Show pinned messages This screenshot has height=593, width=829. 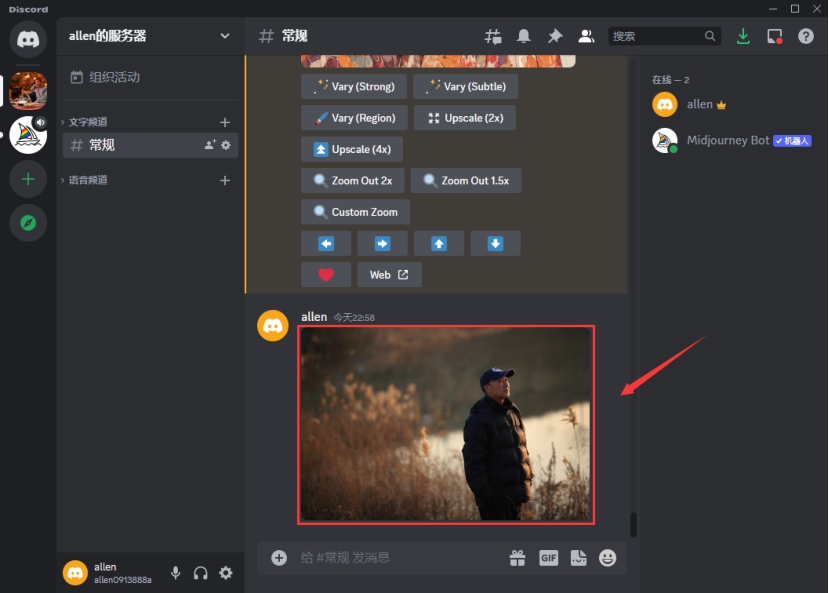coord(555,36)
